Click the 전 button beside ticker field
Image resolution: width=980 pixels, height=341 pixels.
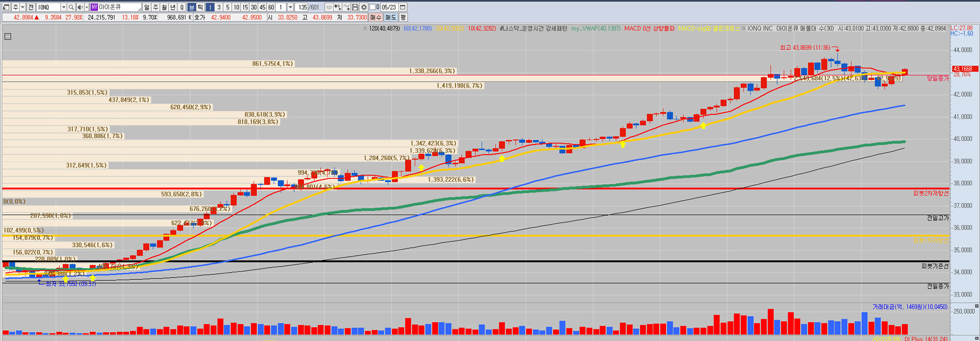click(x=31, y=7)
